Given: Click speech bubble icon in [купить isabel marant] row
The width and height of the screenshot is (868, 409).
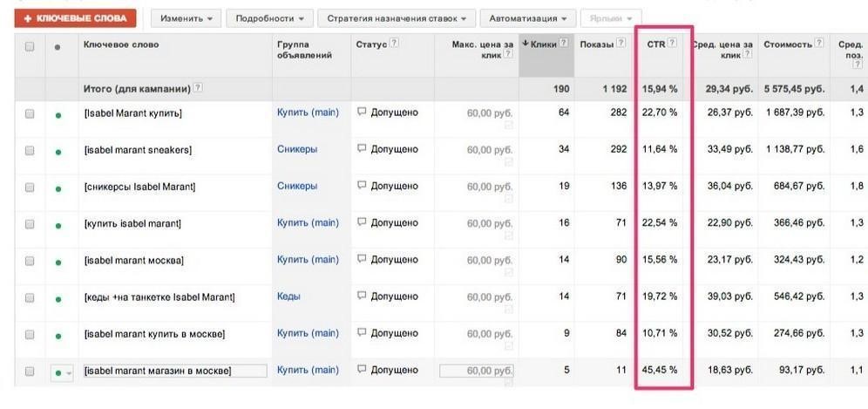Looking at the screenshot, I should coord(362,222).
